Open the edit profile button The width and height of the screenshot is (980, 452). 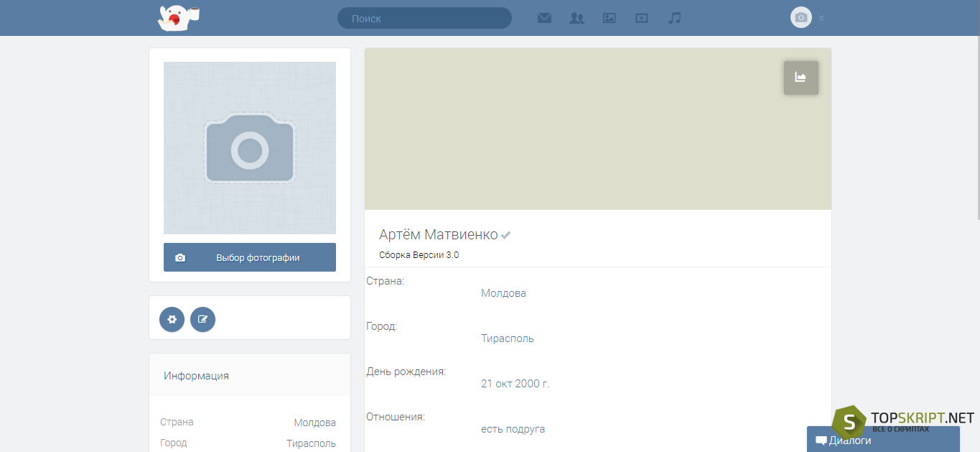pyautogui.click(x=202, y=319)
